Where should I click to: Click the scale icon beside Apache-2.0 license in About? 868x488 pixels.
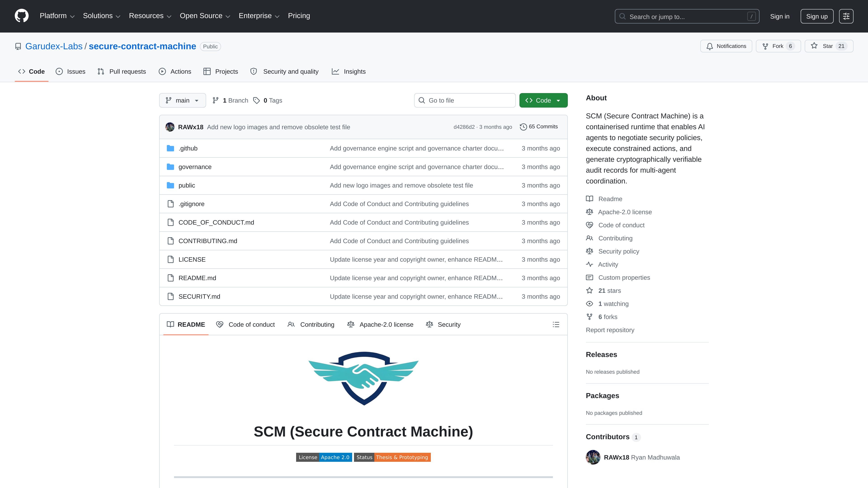[x=589, y=212]
